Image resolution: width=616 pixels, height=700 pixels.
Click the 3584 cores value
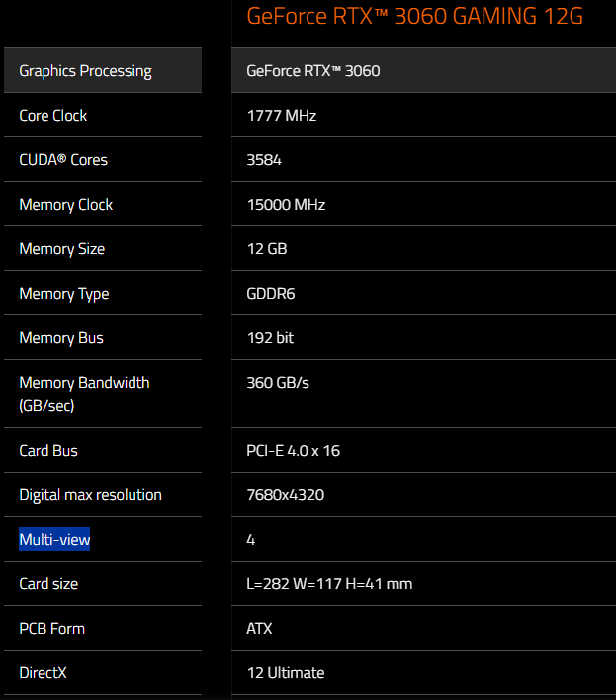tap(264, 160)
